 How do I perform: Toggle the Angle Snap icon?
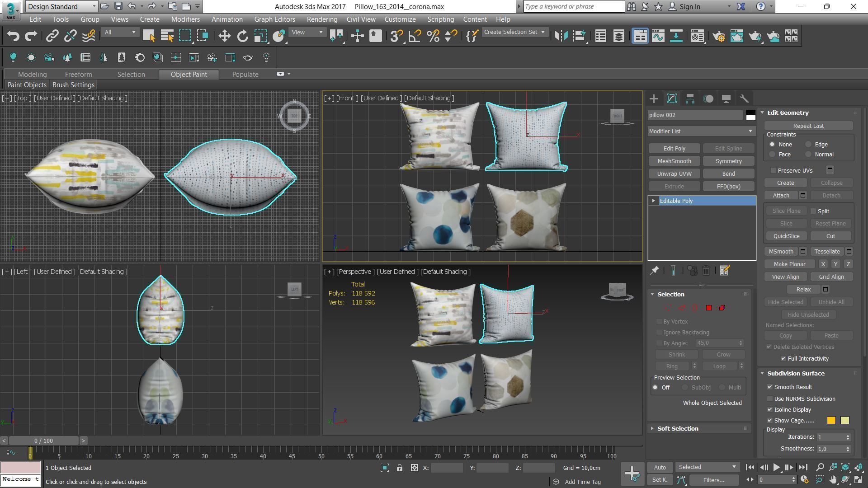415,36
